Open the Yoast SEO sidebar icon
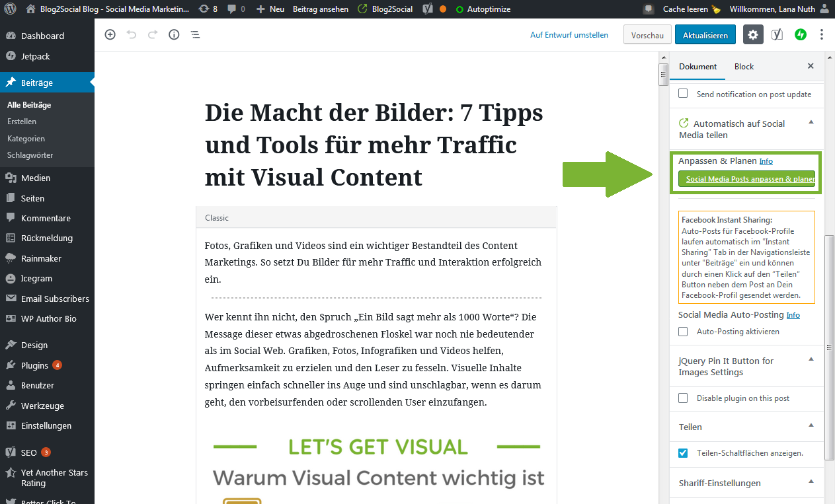Screen dimensions: 835x504 tap(777, 35)
